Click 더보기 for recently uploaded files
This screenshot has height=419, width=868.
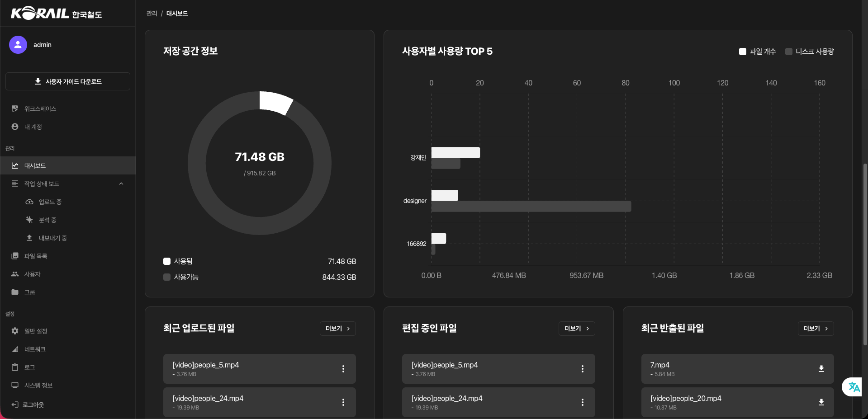click(x=337, y=329)
